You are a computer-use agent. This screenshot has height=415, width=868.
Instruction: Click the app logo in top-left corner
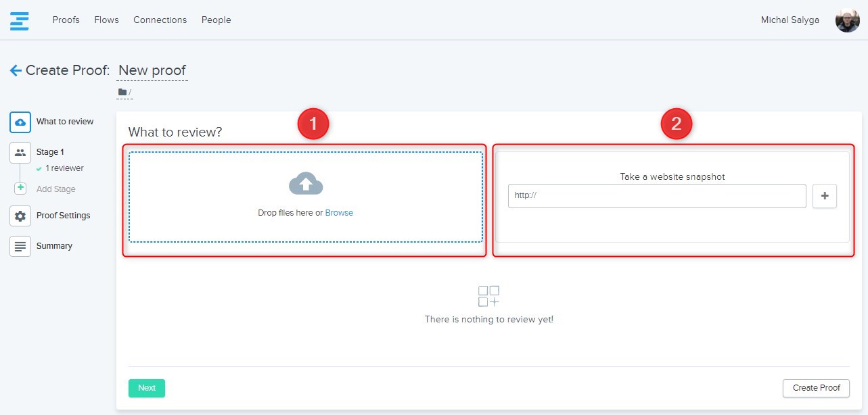20,20
